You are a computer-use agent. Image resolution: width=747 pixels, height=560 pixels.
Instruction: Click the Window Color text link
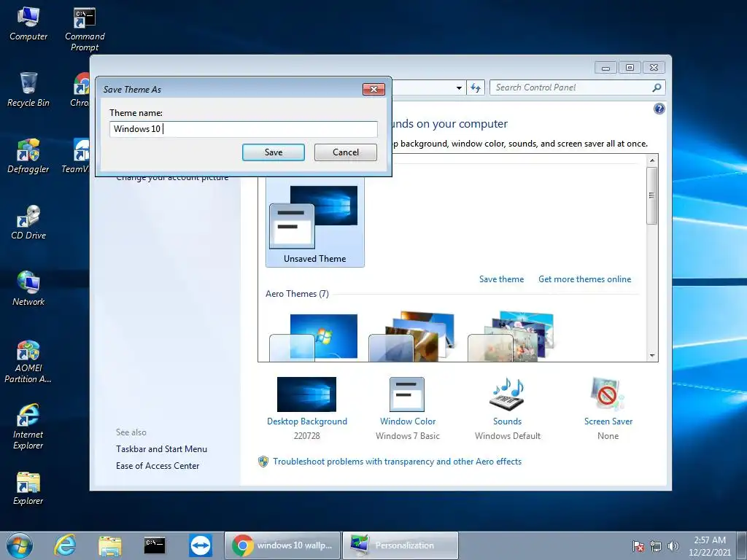pyautogui.click(x=408, y=421)
